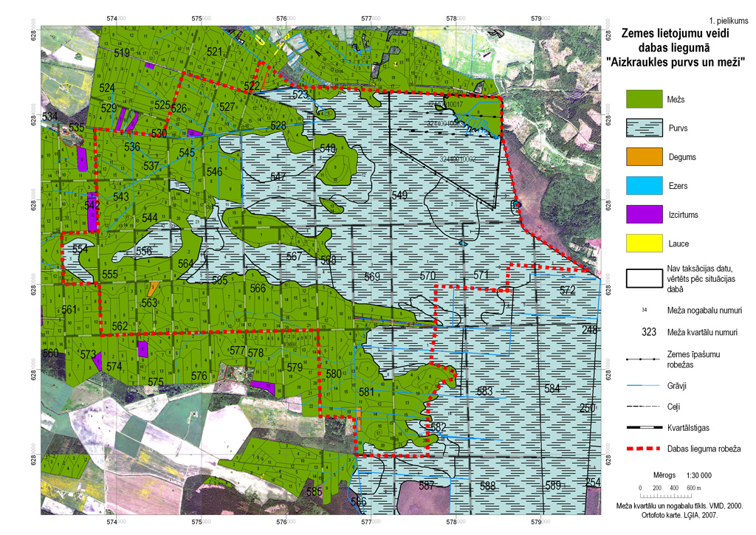
Task: Click the purple Izcirtums legend swatch
Action: pyautogui.click(x=644, y=214)
